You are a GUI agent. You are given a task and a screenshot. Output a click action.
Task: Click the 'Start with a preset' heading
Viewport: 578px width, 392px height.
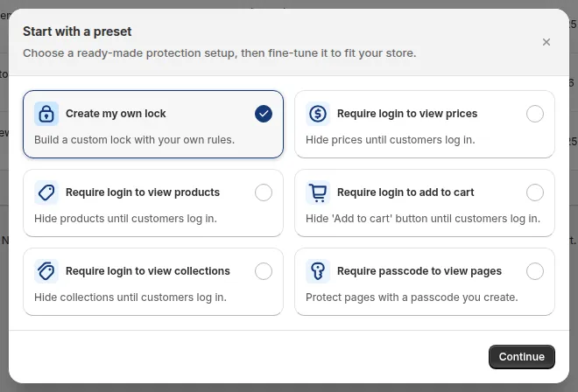pyautogui.click(x=77, y=31)
